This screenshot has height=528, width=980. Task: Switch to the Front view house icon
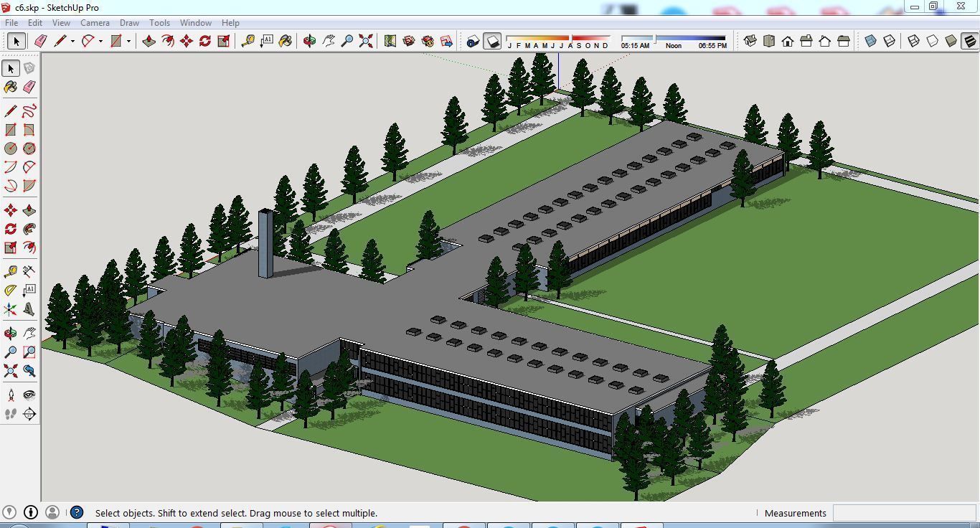pyautogui.click(x=788, y=41)
